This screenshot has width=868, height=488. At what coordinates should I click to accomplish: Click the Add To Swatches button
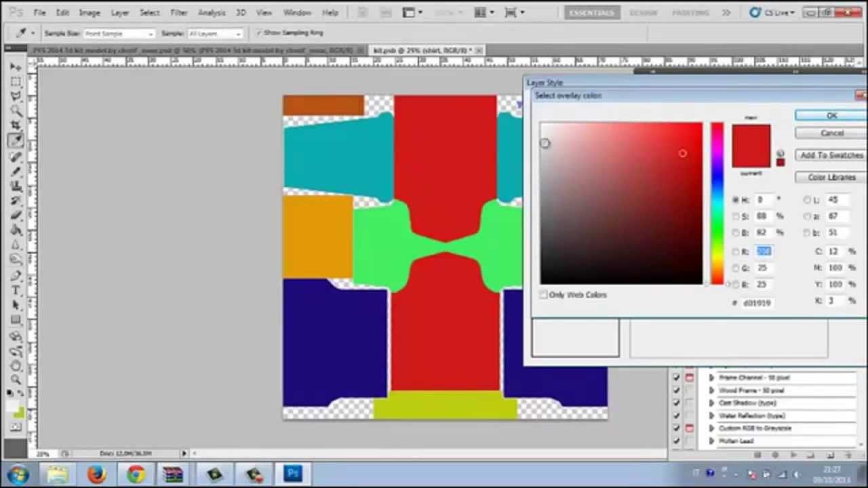831,155
